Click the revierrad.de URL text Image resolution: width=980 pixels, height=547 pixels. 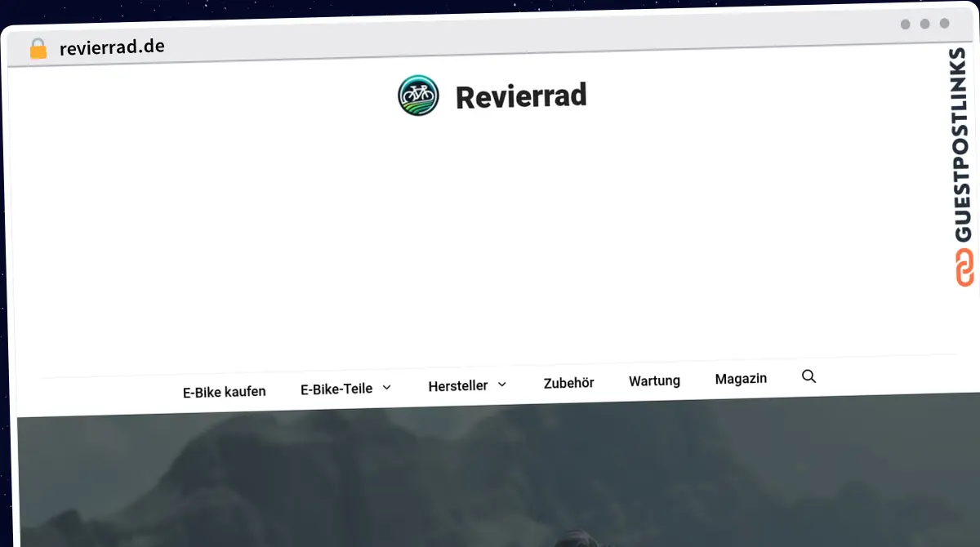click(112, 47)
